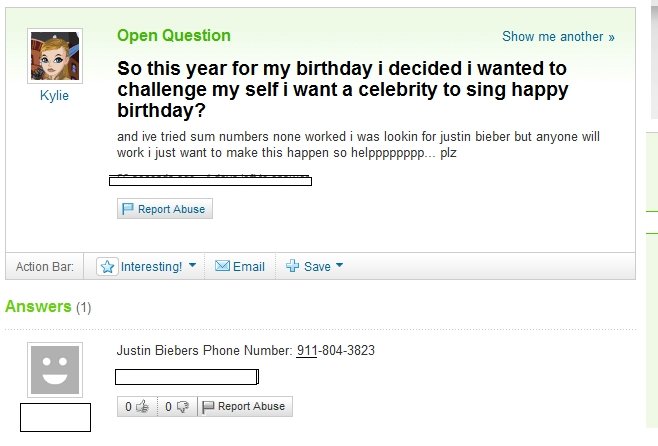Click the thumbs down icon on answer
This screenshot has width=658, height=446.
click(x=183, y=406)
